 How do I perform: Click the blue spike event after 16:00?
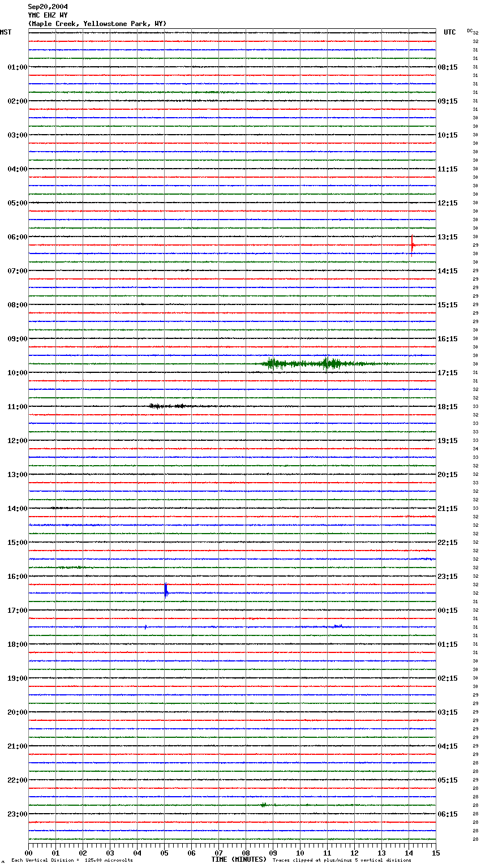coord(166,591)
